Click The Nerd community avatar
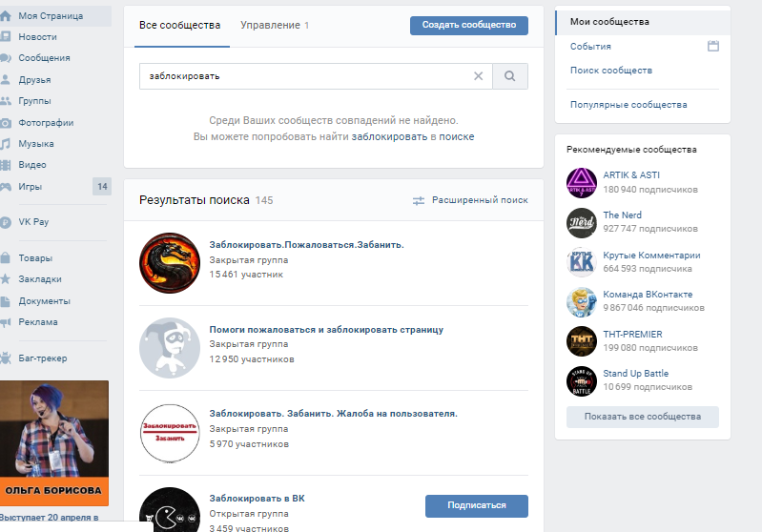Viewport: 762px width, 532px height. (582, 223)
